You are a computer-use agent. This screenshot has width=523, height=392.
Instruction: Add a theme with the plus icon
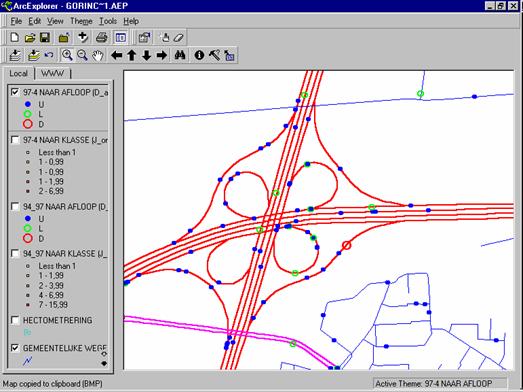(82, 37)
